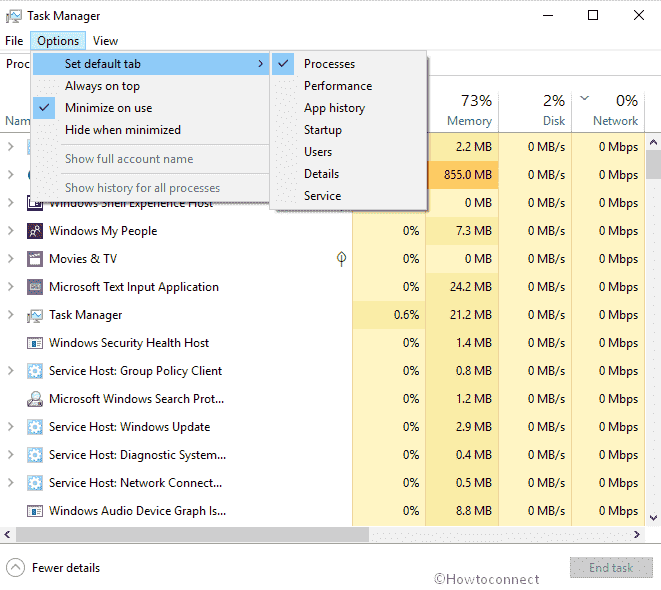Click the Task Manager process row icon

[x=35, y=315]
